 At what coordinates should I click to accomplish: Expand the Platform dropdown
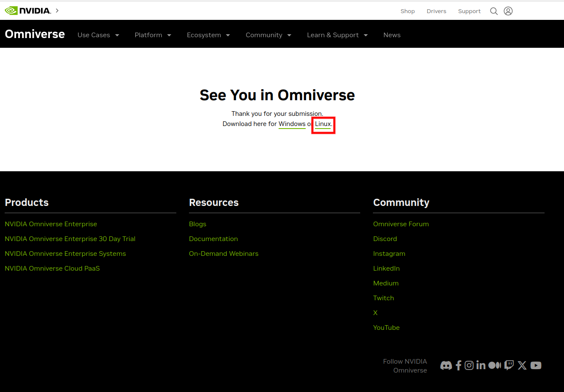[x=153, y=35]
